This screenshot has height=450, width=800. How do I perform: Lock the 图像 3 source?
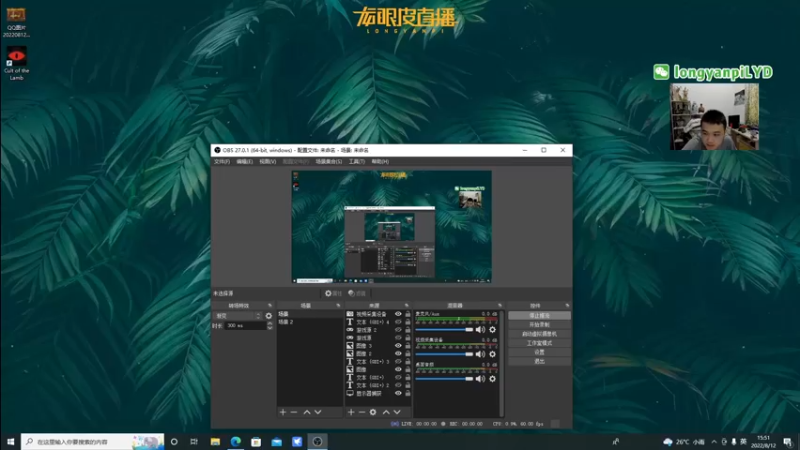pyautogui.click(x=408, y=346)
